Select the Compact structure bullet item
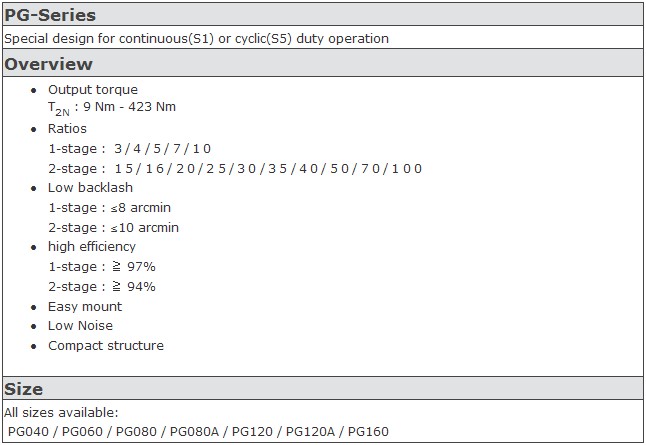 (x=106, y=345)
